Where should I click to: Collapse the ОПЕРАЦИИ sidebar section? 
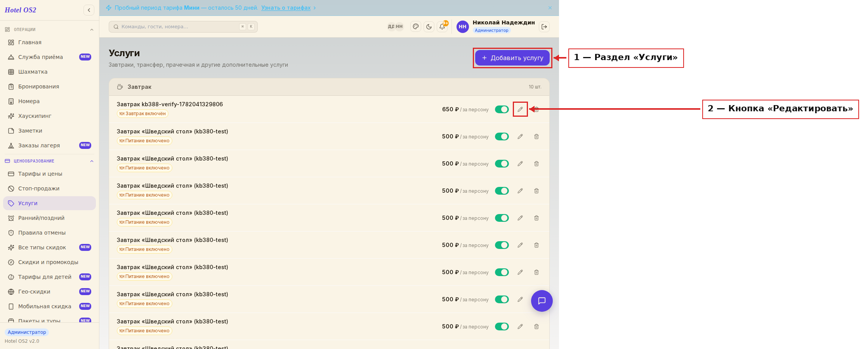point(92,30)
